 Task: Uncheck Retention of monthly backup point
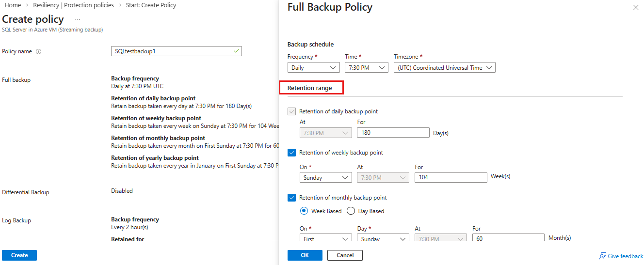point(291,198)
